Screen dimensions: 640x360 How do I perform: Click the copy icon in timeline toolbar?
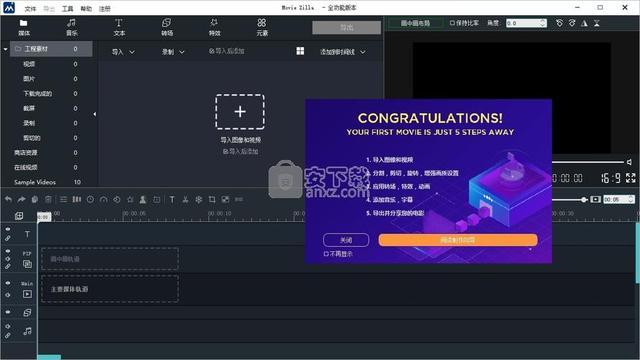pos(35,199)
